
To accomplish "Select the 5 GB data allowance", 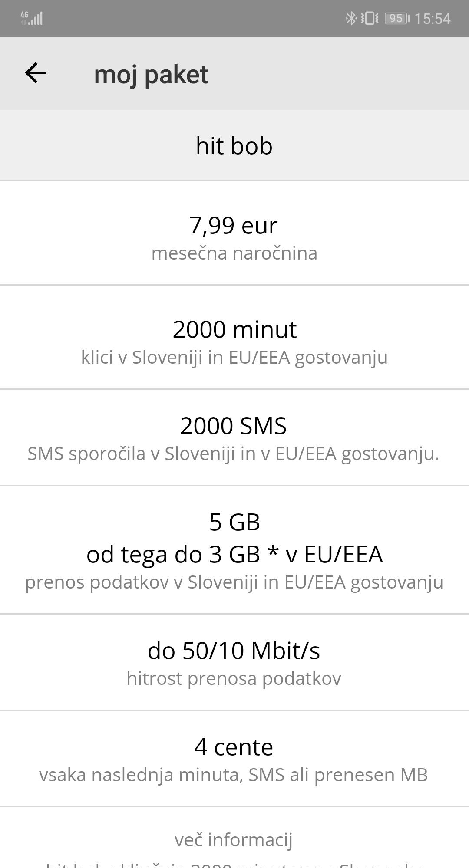I will (234, 522).
